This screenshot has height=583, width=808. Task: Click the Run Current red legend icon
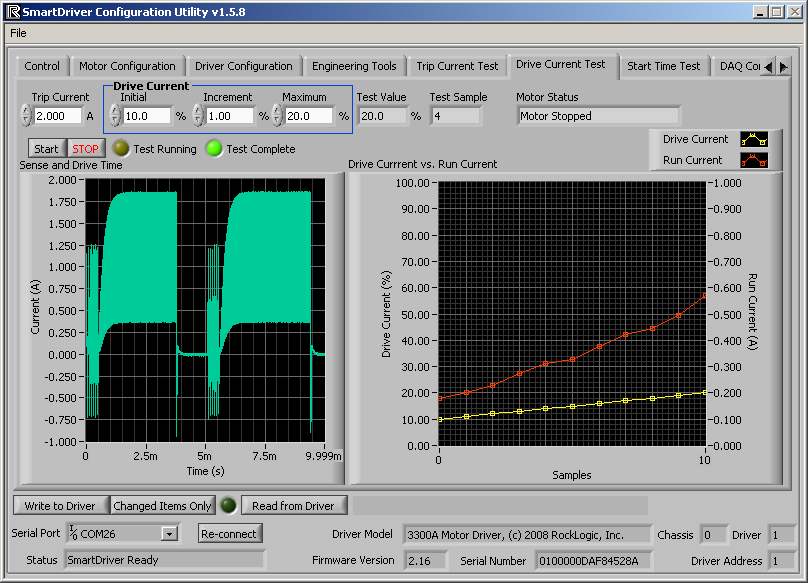(753, 159)
